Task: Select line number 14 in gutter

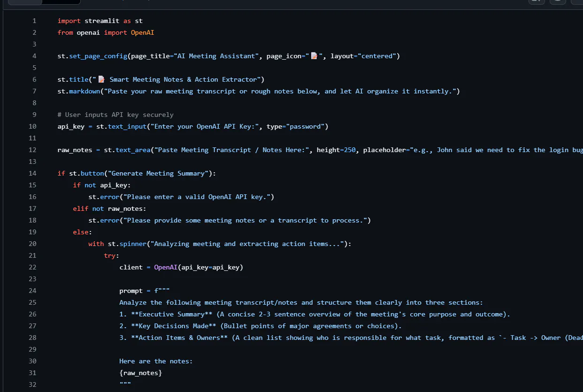Action: (x=32, y=173)
